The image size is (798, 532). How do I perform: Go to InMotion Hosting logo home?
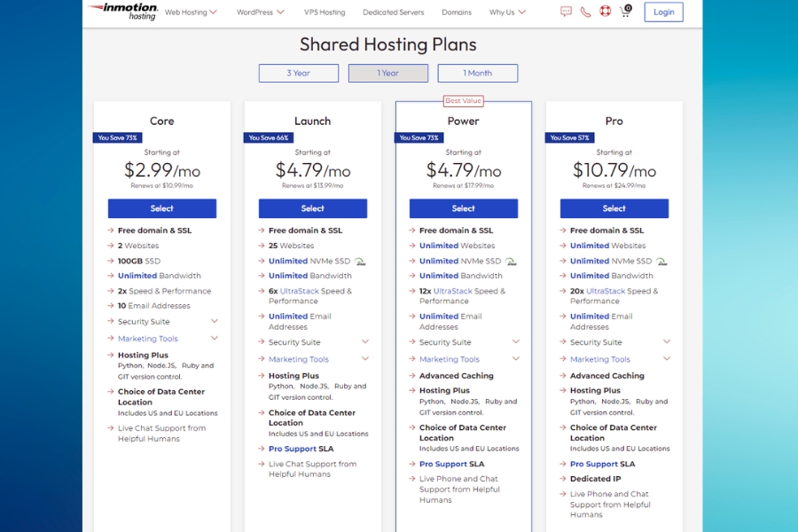122,12
